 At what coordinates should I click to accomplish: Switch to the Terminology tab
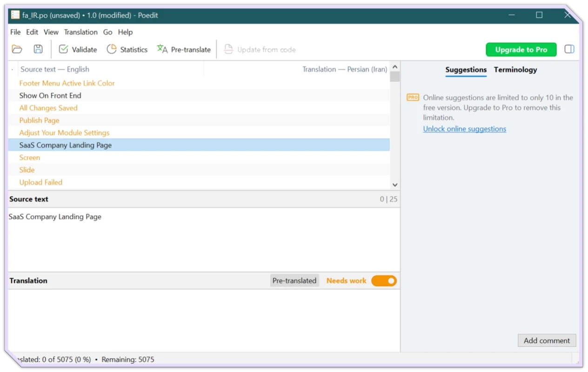point(515,70)
